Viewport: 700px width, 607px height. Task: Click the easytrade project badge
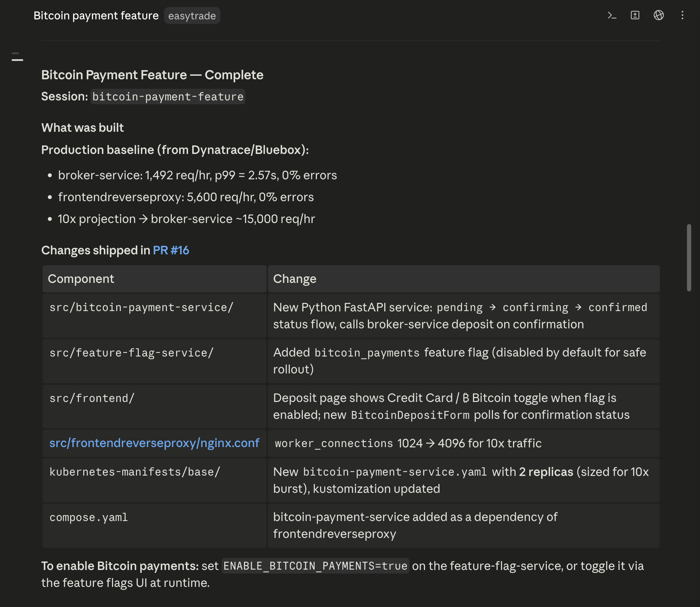tap(192, 16)
